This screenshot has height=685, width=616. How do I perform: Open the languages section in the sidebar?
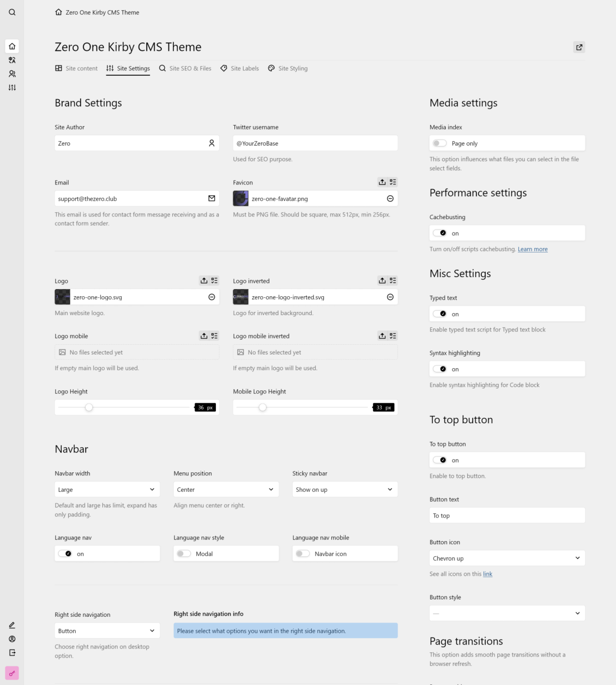pyautogui.click(x=12, y=60)
